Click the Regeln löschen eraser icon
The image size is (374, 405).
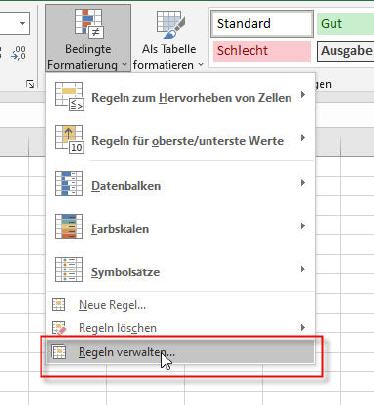[59, 328]
